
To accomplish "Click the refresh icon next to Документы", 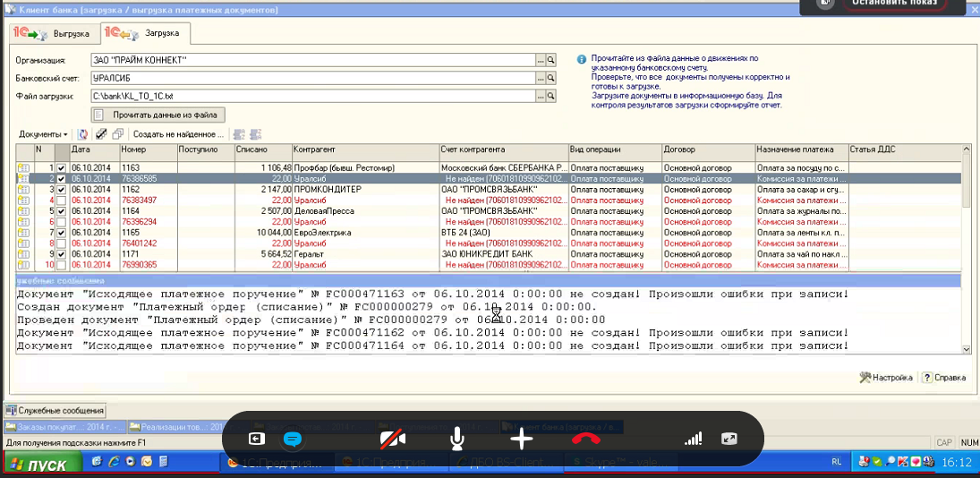I will point(82,134).
